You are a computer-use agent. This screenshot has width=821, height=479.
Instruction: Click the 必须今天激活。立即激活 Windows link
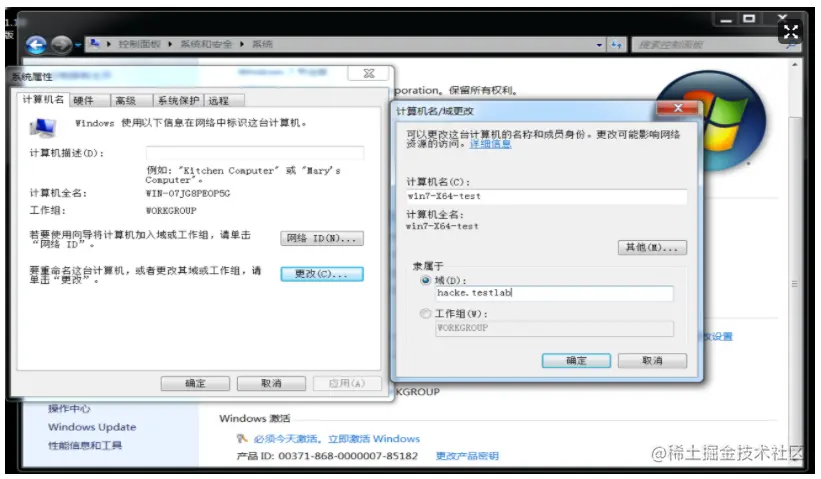tap(337, 439)
